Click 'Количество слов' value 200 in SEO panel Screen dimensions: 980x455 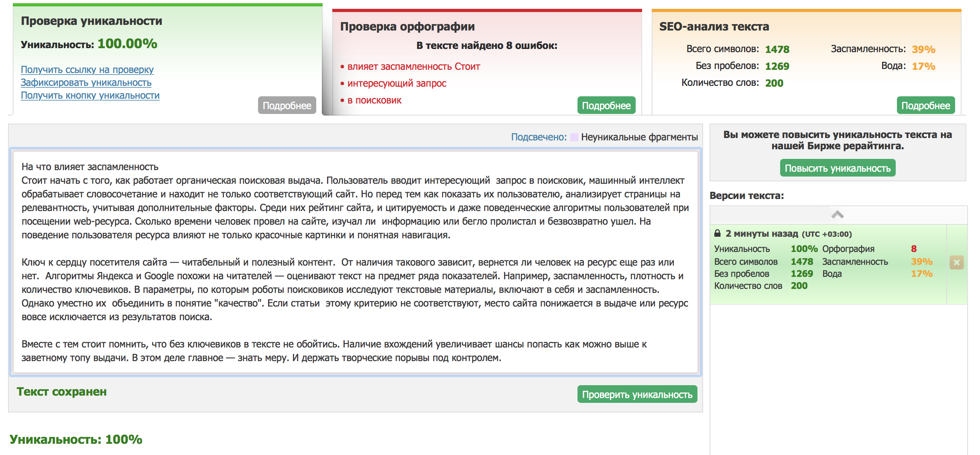click(x=774, y=83)
